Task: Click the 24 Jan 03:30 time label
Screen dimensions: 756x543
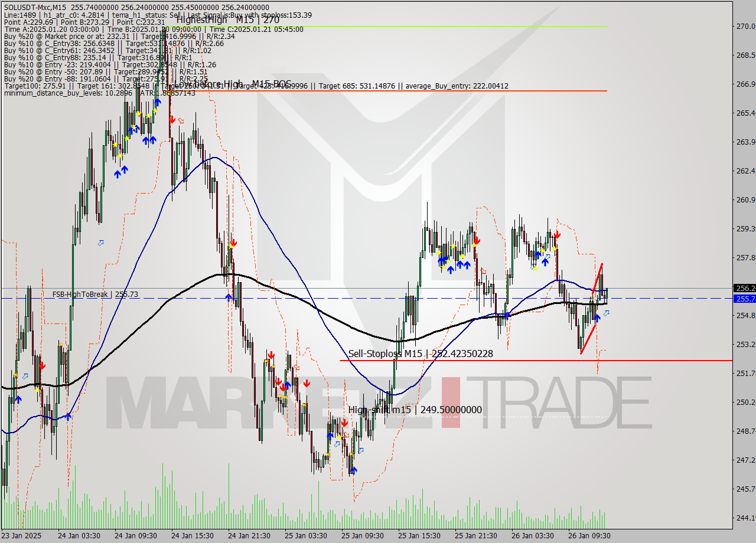Action: click(79, 536)
